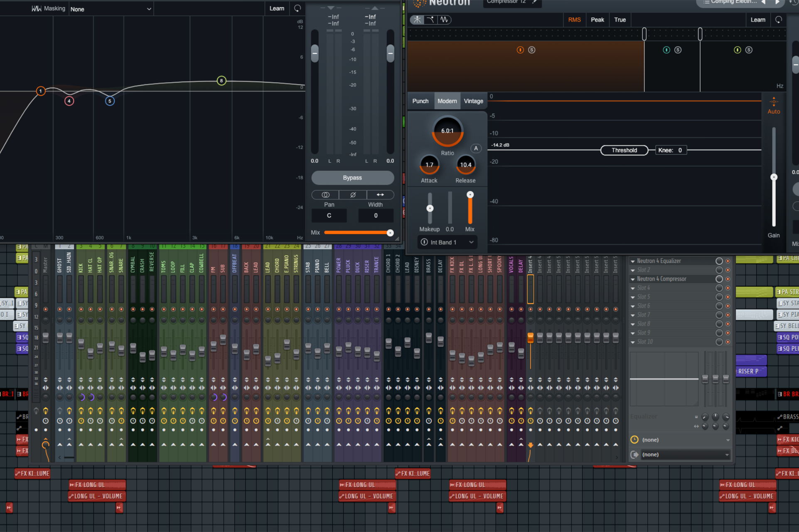Open the latency (none) dropdown by clock
799x532 pixels.
tap(685, 440)
